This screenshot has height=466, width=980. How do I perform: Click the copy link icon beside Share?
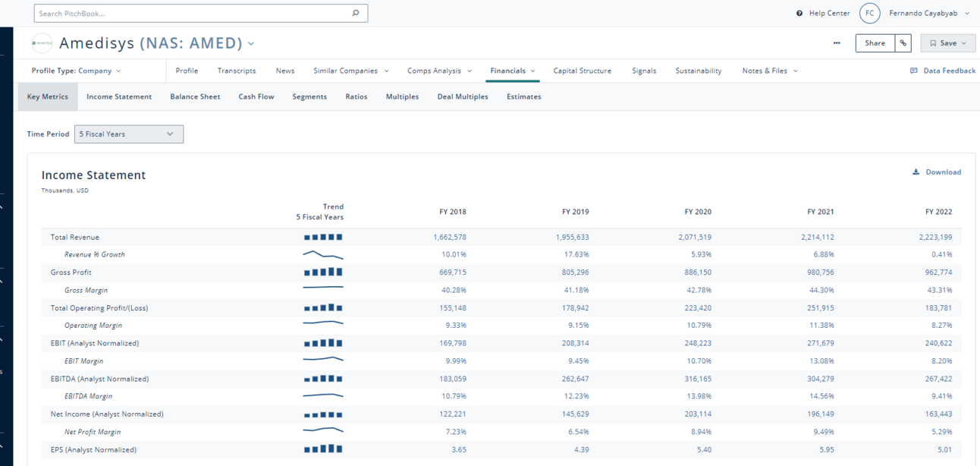903,43
